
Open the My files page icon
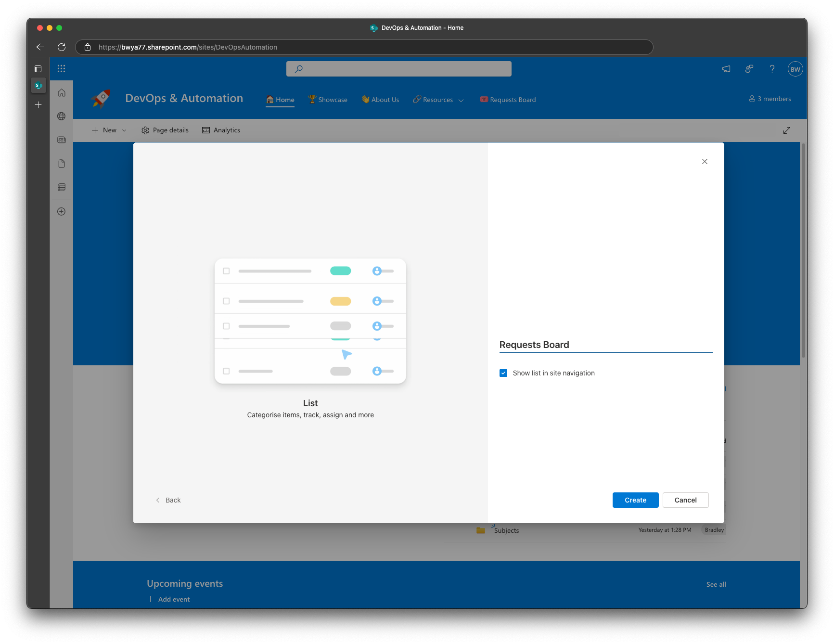62,164
